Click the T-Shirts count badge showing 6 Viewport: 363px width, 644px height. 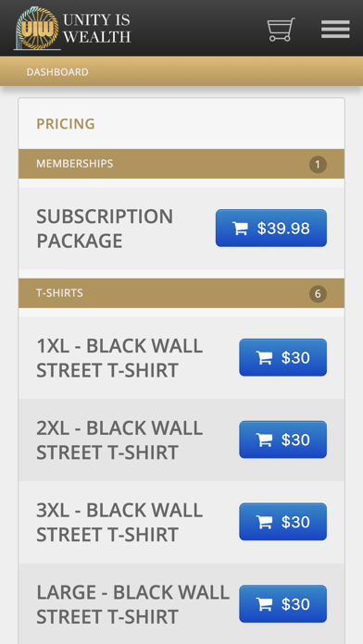(x=318, y=294)
